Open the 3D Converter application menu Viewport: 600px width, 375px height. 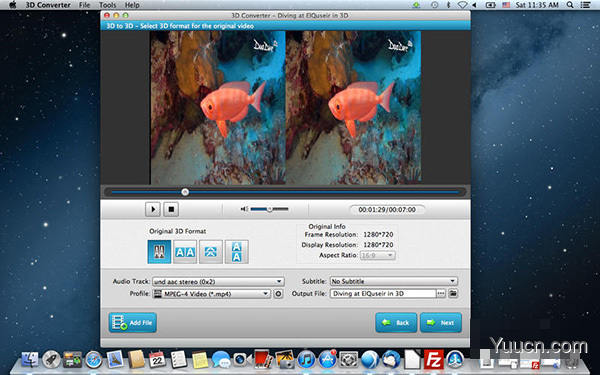[x=48, y=5]
